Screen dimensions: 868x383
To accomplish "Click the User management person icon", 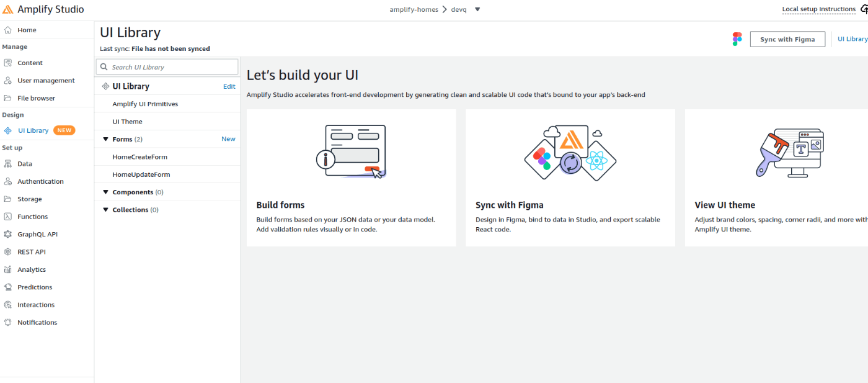I will (7, 81).
